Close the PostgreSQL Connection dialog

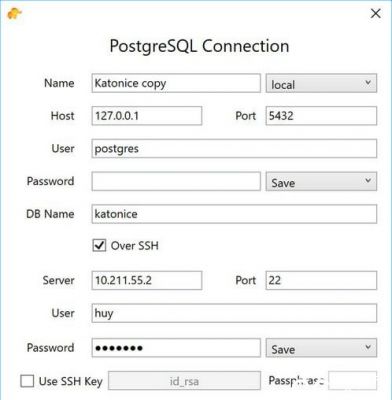[x=376, y=14]
